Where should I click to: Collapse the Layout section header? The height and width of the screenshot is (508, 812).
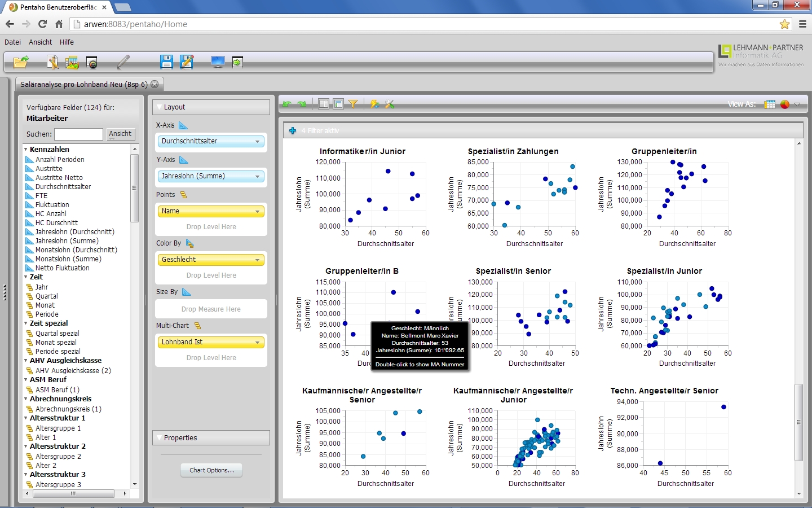(211, 107)
